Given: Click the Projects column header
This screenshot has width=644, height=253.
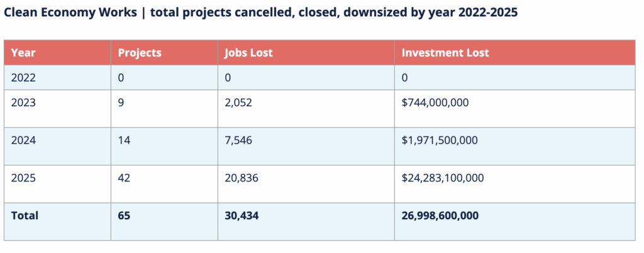Looking at the screenshot, I should pyautogui.click(x=140, y=53).
